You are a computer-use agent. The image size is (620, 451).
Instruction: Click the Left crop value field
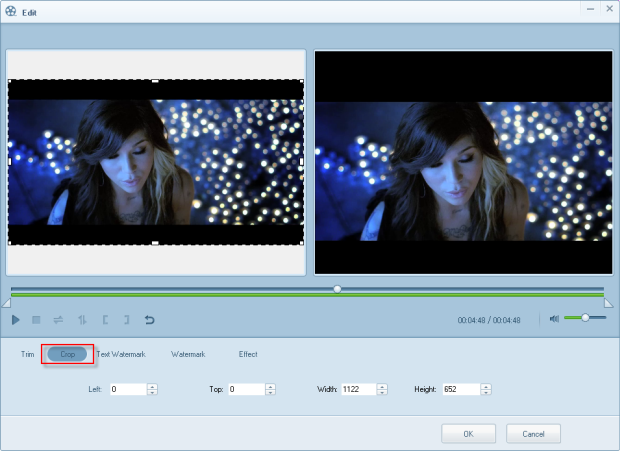tap(127, 389)
